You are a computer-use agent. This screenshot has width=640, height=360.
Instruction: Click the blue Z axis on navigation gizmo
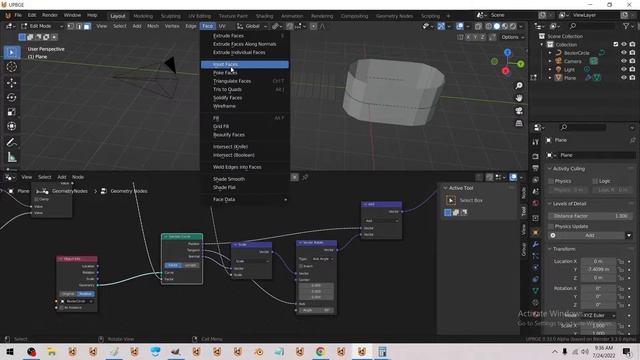(507, 53)
